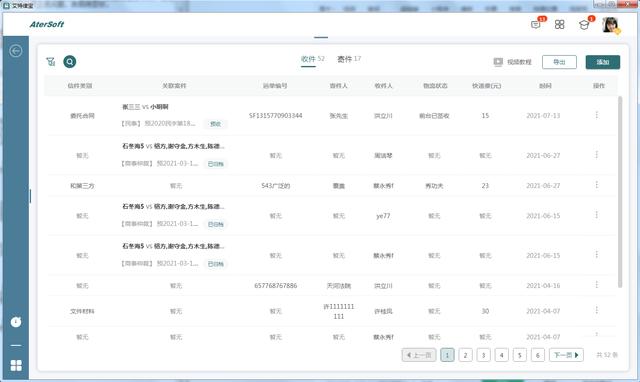Click the 快递费(元) column header
The image size is (640, 382).
(x=487, y=86)
